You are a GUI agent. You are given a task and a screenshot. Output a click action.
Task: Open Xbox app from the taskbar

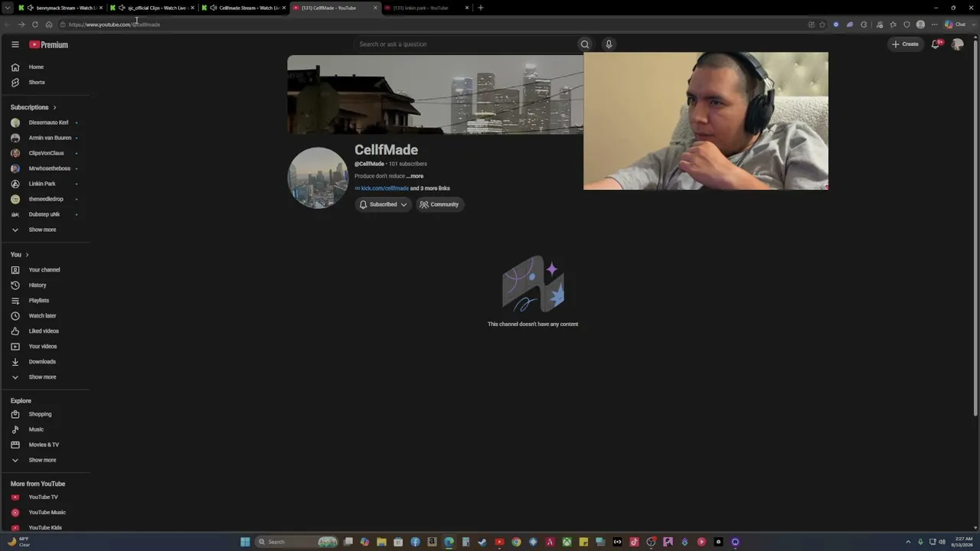pos(567,542)
